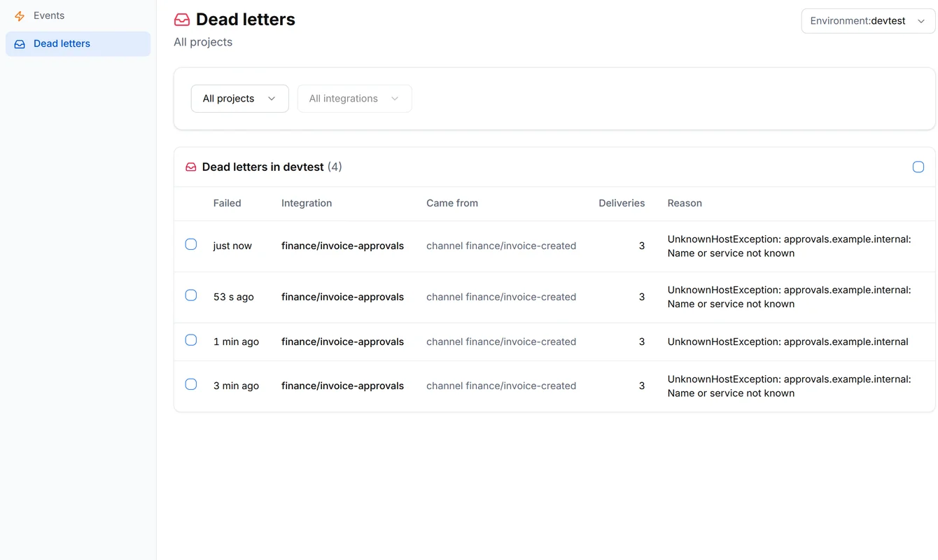The height and width of the screenshot is (560, 938).
Task: Click the 'just now' failed timestamp
Action: 232,246
